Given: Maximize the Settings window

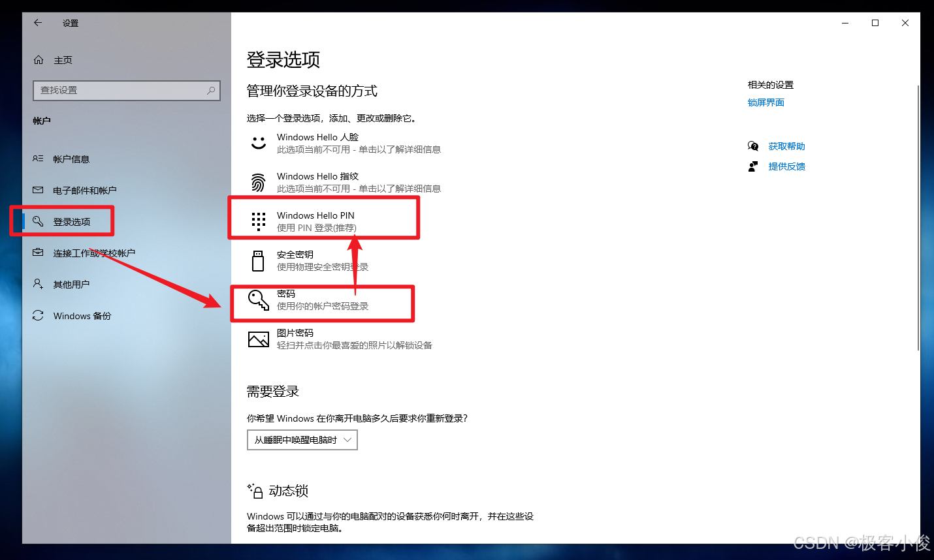Looking at the screenshot, I should [x=875, y=23].
